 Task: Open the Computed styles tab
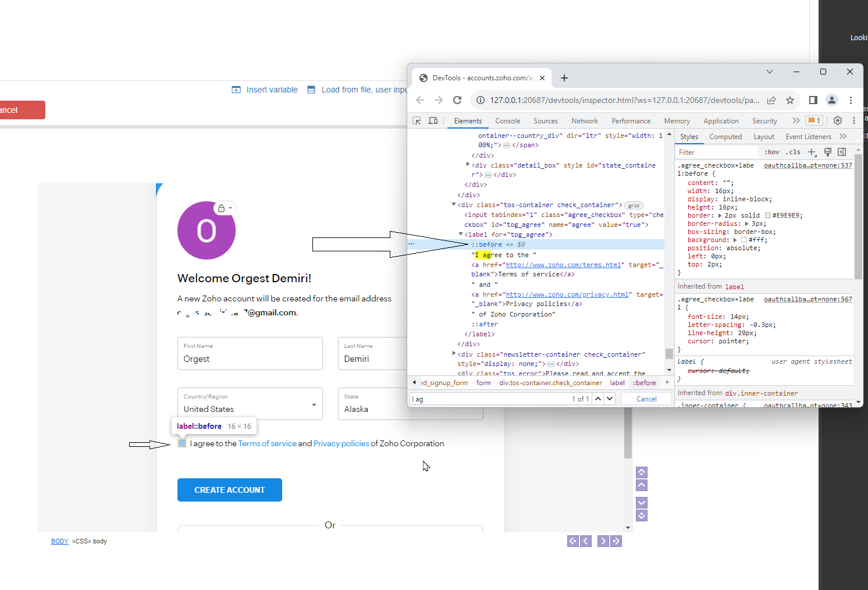725,137
